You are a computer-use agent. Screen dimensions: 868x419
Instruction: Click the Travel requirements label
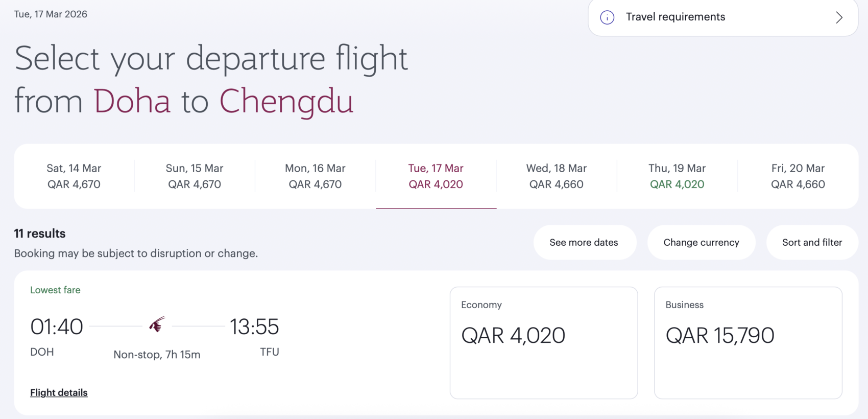675,17
